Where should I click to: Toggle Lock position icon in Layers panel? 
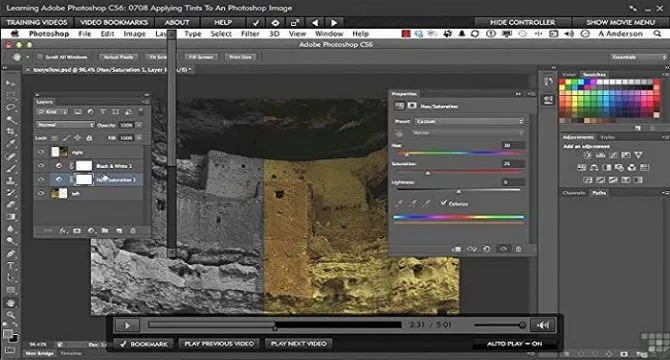pyautogui.click(x=77, y=138)
